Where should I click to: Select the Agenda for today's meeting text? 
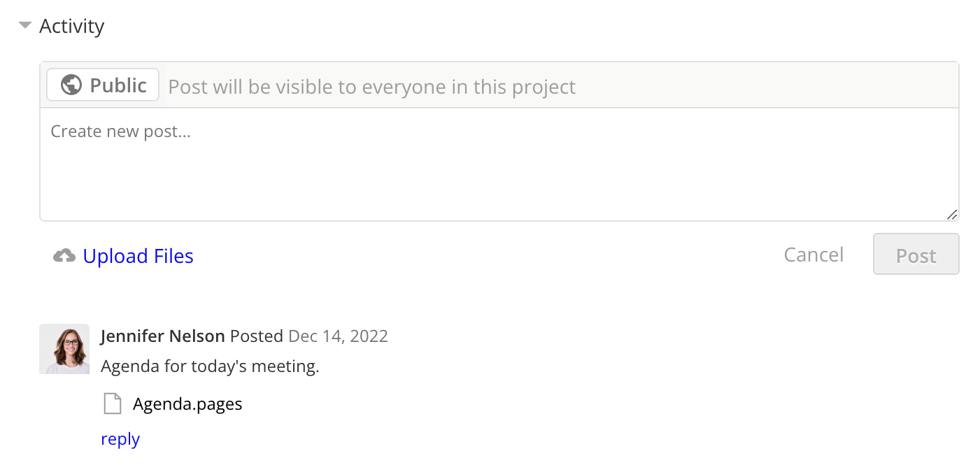point(210,366)
